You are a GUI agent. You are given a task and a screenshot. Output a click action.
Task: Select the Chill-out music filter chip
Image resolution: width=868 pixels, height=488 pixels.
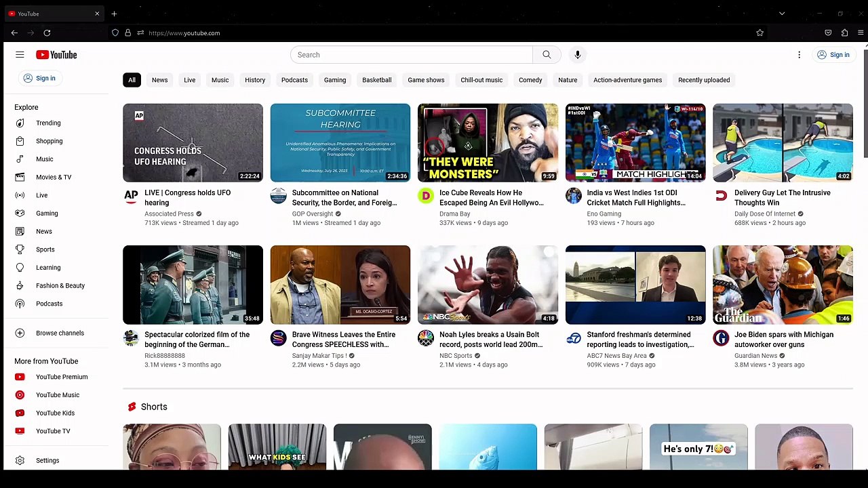[481, 80]
